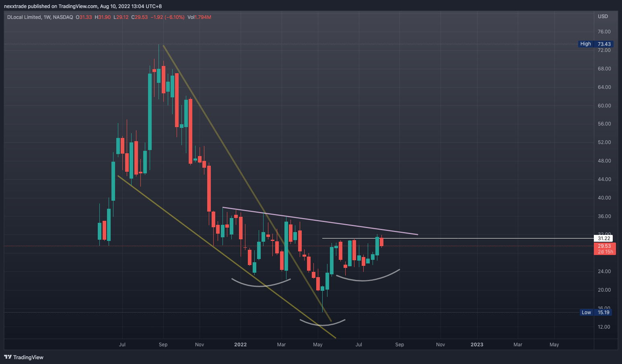Click the −1.92 (−6.10%) change readout
The width and height of the screenshot is (622, 364).
click(167, 17)
